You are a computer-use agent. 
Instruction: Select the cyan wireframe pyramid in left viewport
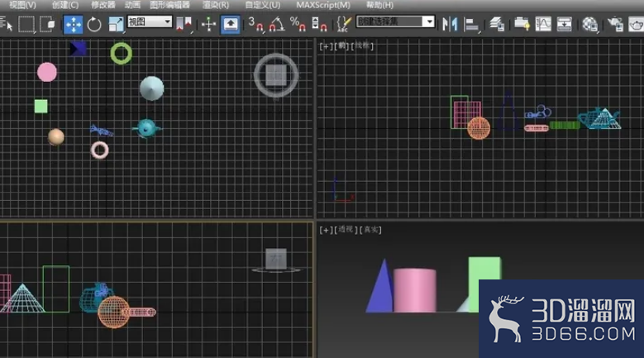pos(23,298)
